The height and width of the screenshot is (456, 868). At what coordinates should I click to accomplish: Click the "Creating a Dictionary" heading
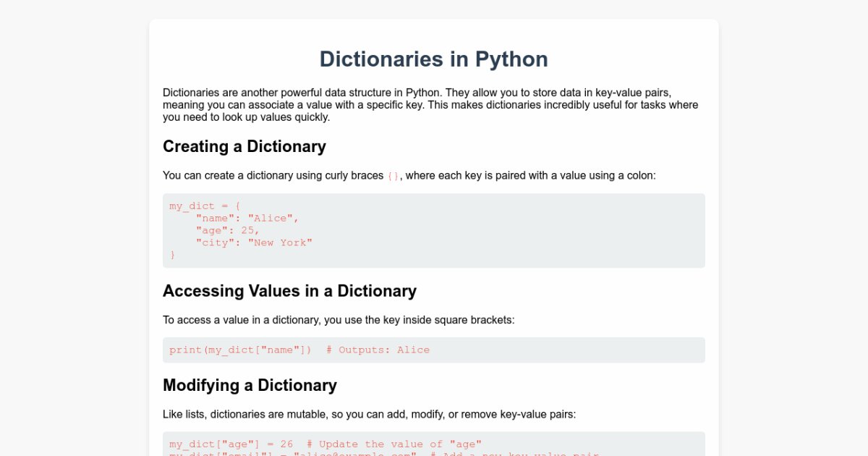pos(244,146)
